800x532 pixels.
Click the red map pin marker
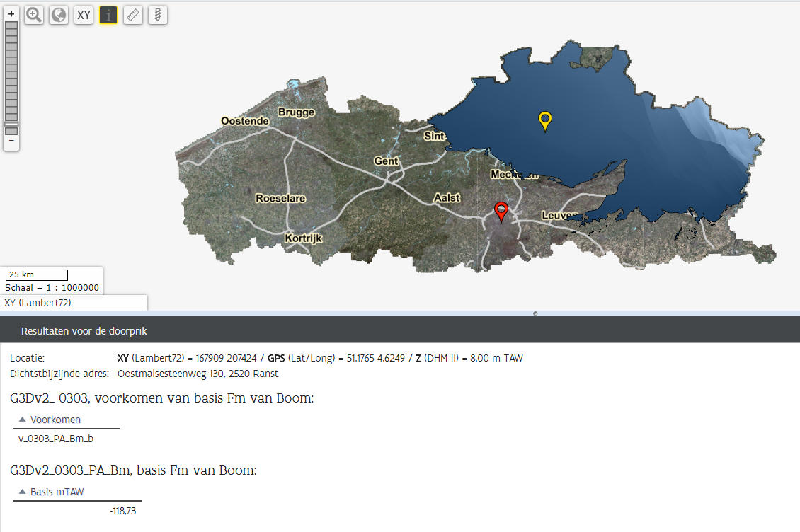[501, 210]
